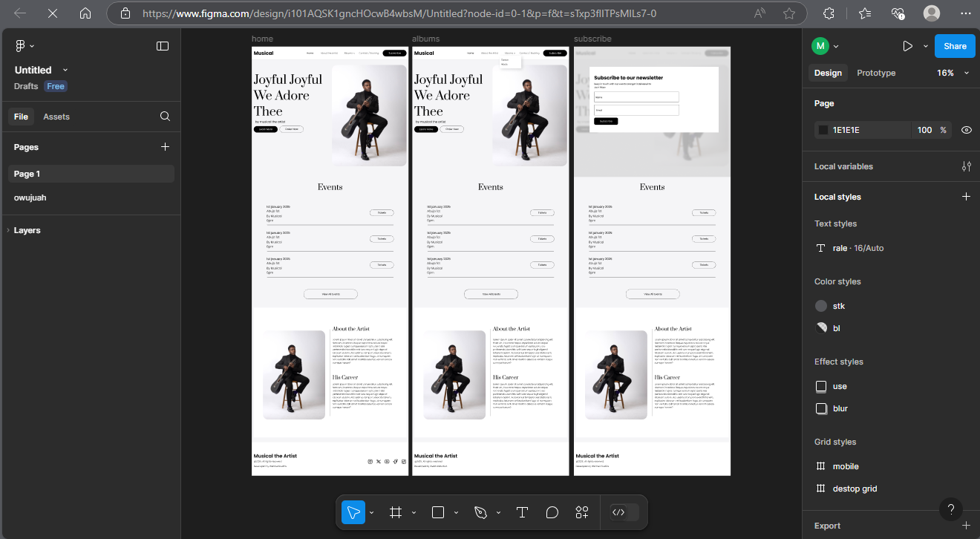Viewport: 980px width, 539px height.
Task: Toggle page background visibility eye icon
Action: 966,130
